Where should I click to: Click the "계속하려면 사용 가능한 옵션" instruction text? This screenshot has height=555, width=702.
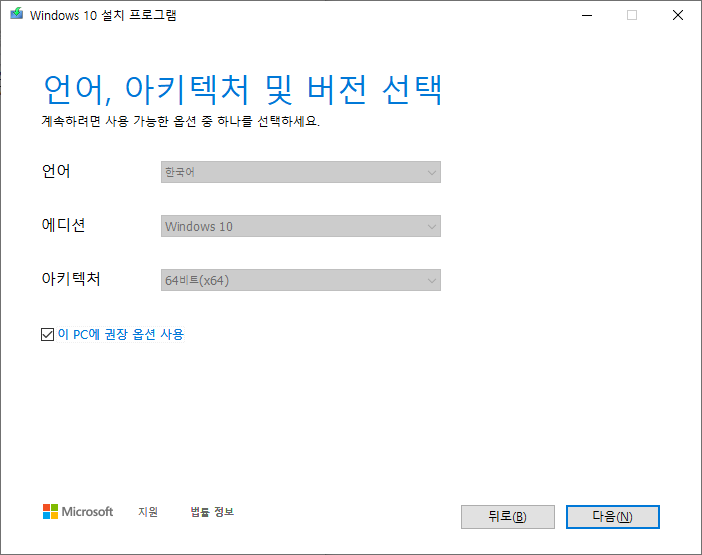pyautogui.click(x=181, y=121)
